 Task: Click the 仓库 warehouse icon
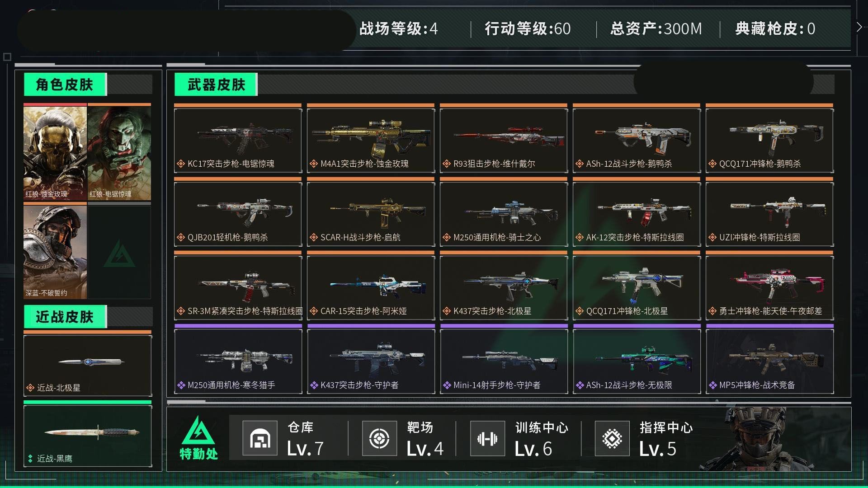pyautogui.click(x=260, y=438)
